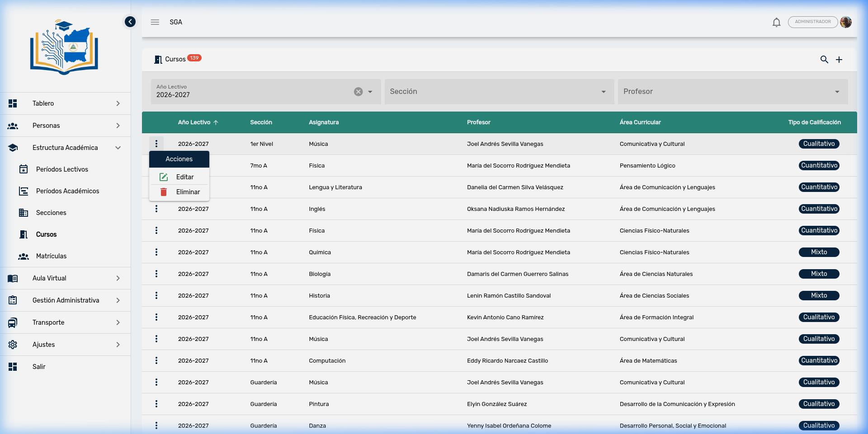Clear the Año Lectivo filter value
868x434 pixels.
click(358, 92)
